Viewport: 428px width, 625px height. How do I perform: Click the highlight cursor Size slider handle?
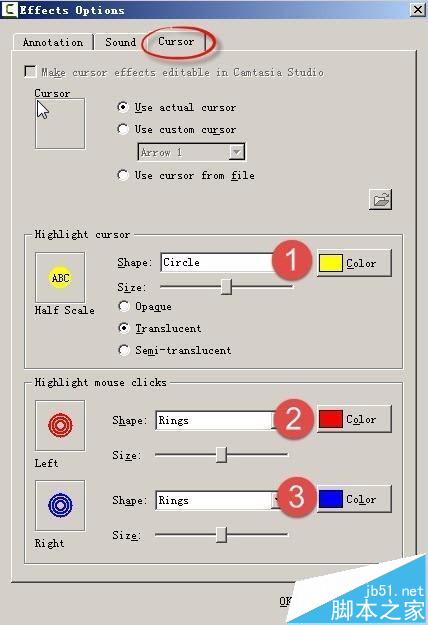[x=226, y=286]
